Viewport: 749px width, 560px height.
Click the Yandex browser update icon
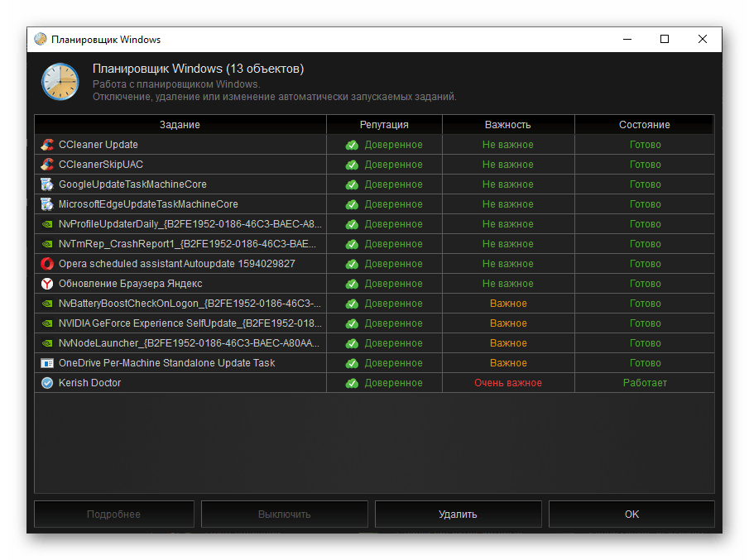pyautogui.click(x=47, y=284)
